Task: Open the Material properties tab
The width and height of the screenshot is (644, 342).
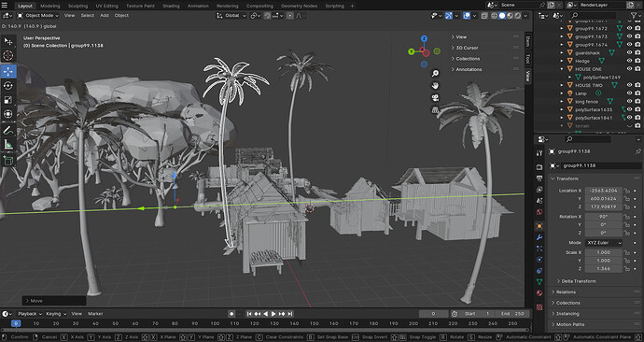Action: 539,293
